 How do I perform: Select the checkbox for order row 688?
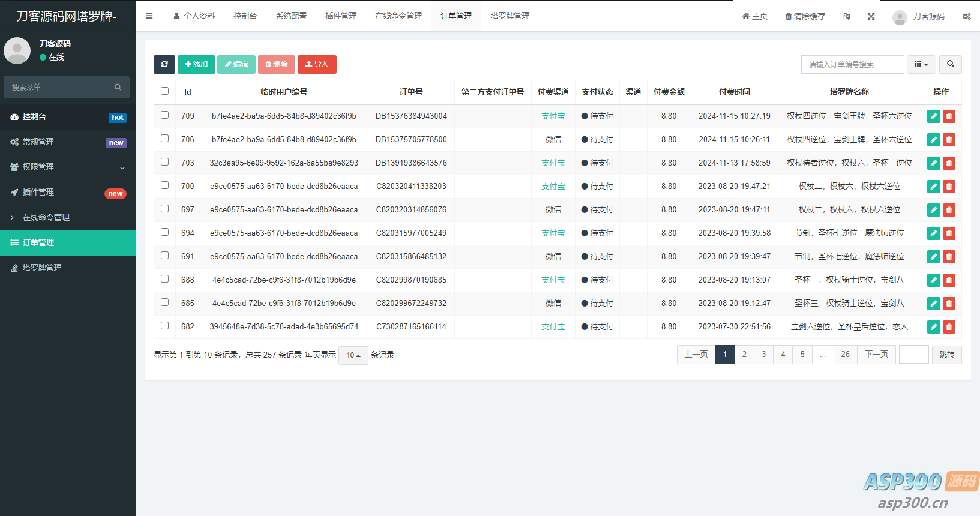tap(164, 279)
